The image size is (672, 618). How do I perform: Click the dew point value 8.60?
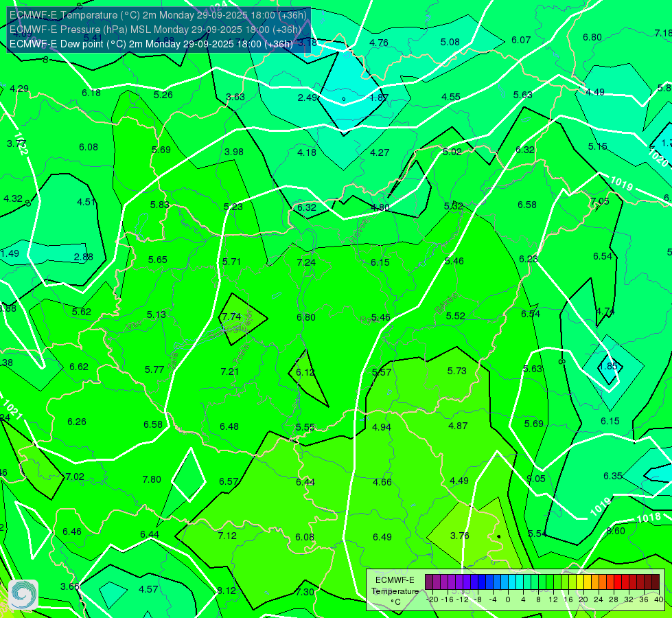[616, 531]
